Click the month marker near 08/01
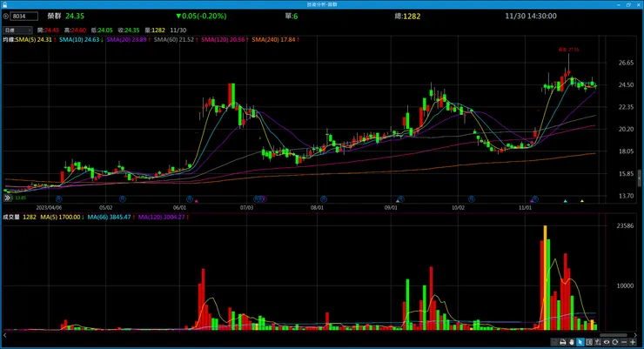Viewport: 644px width, 349px height. pyautogui.click(x=324, y=198)
